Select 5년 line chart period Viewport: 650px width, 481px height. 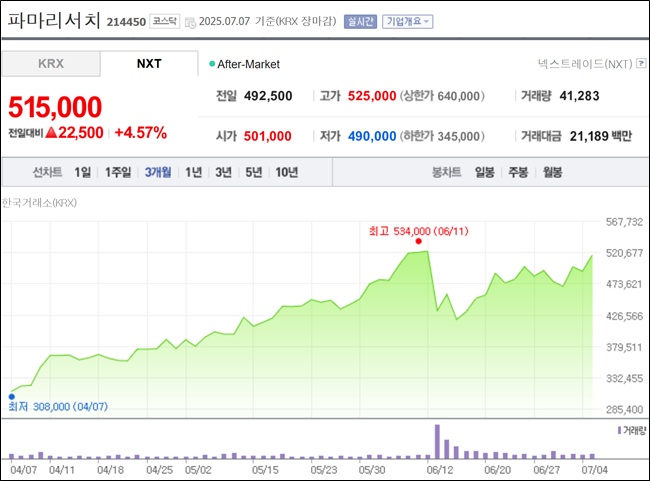pos(254,172)
